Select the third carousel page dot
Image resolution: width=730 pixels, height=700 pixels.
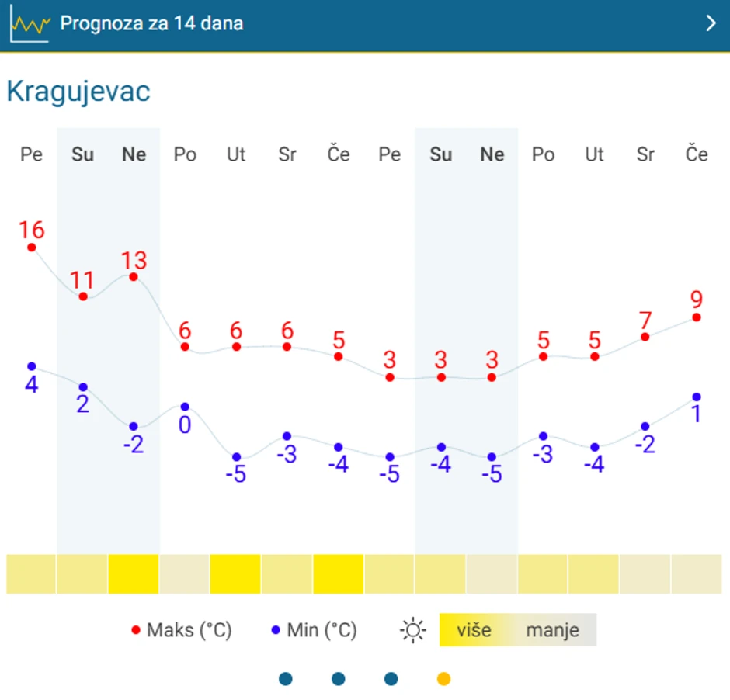391,679
